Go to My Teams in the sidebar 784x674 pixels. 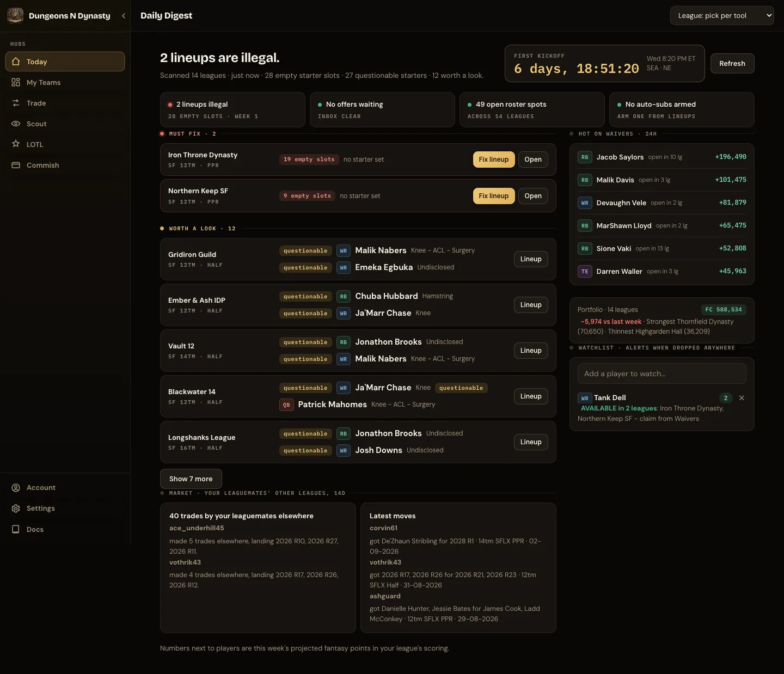pyautogui.click(x=65, y=82)
